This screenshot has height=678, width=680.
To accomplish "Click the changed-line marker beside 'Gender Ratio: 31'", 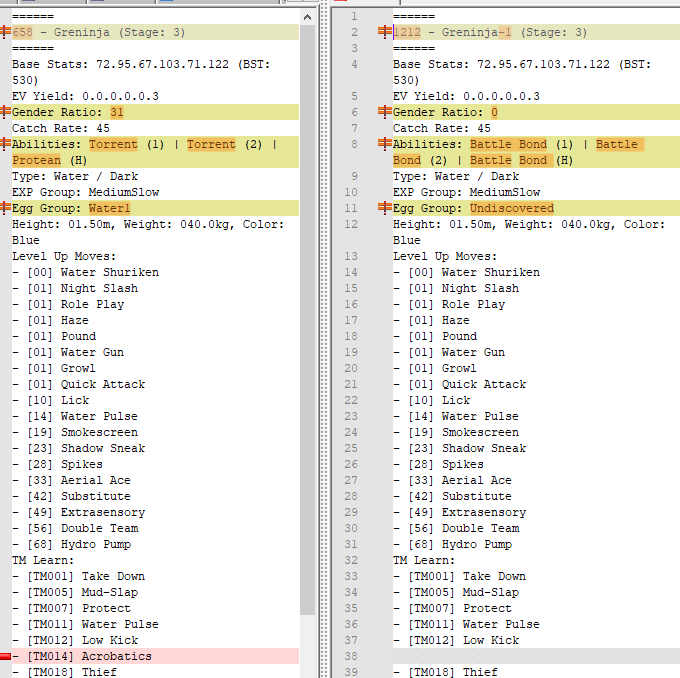I will click(x=5, y=112).
